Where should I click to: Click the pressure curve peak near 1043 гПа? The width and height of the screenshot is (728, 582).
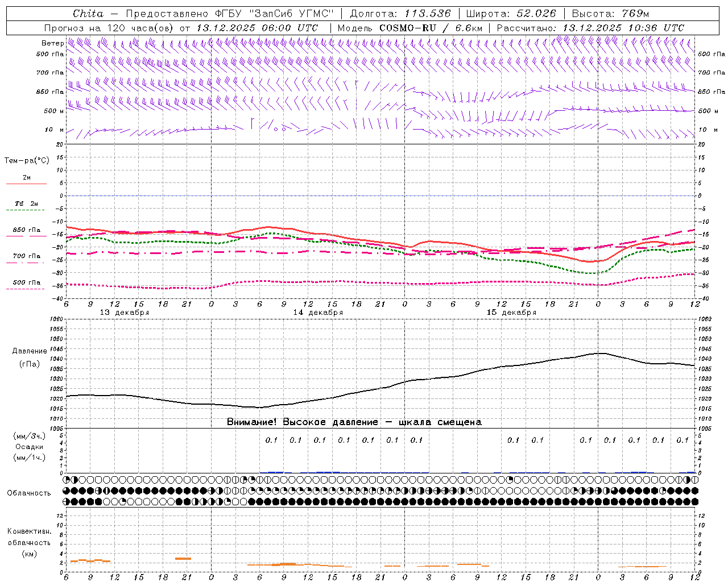tap(600, 354)
